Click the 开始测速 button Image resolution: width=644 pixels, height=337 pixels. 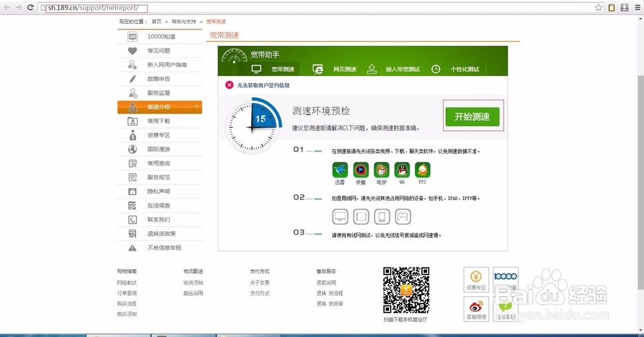click(x=472, y=117)
